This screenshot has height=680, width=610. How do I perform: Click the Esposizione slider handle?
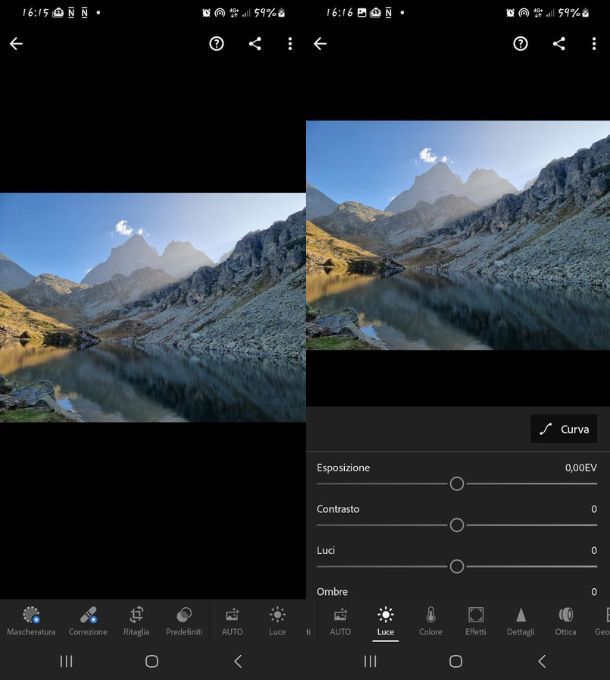tap(457, 483)
